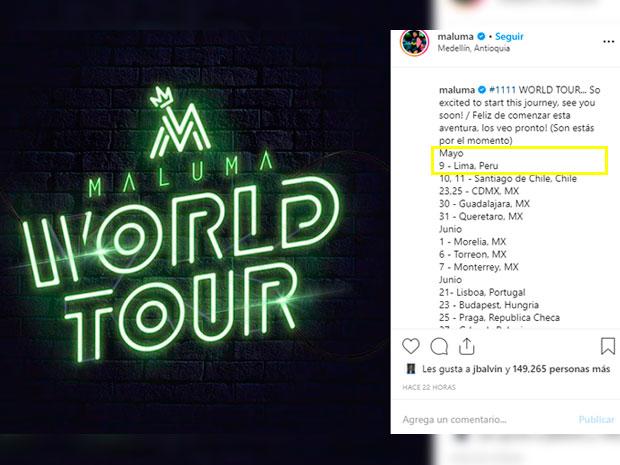Share the post using the upload arrow icon

coord(467,346)
